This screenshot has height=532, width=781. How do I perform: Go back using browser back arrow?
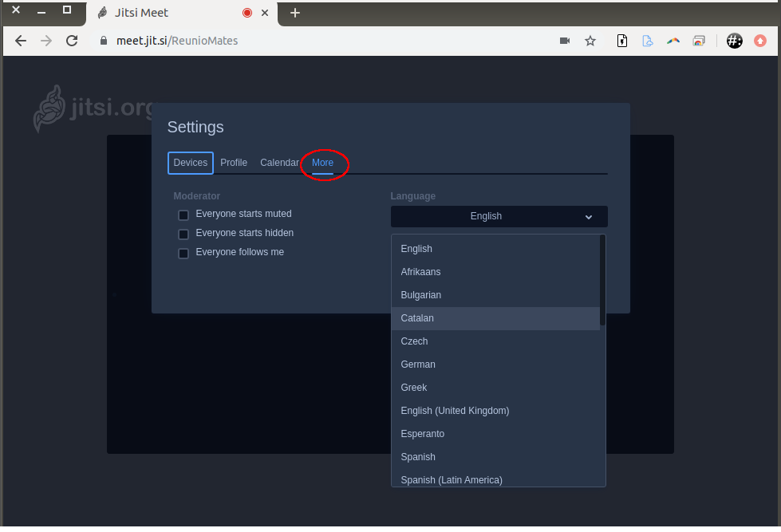point(21,41)
